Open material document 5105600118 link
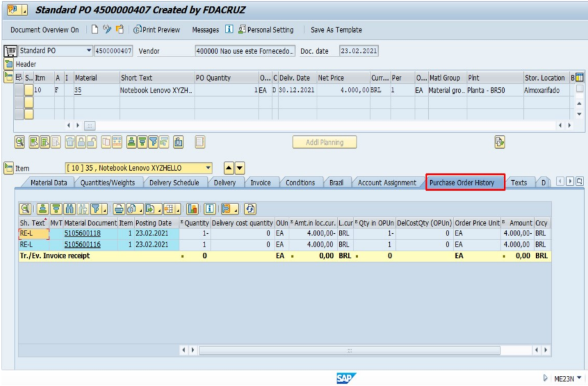Screen dimensions: 588x386 click(x=82, y=233)
